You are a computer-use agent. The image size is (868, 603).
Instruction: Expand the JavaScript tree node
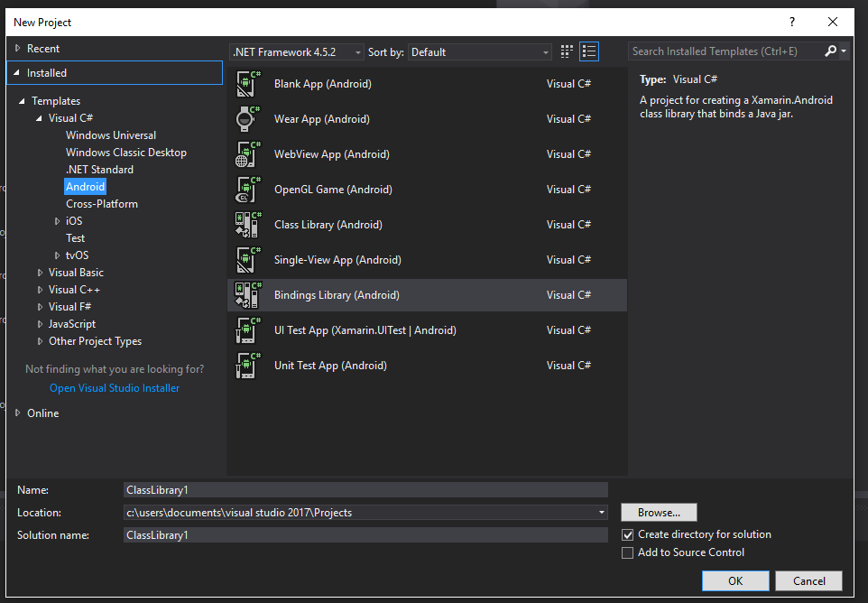click(40, 324)
